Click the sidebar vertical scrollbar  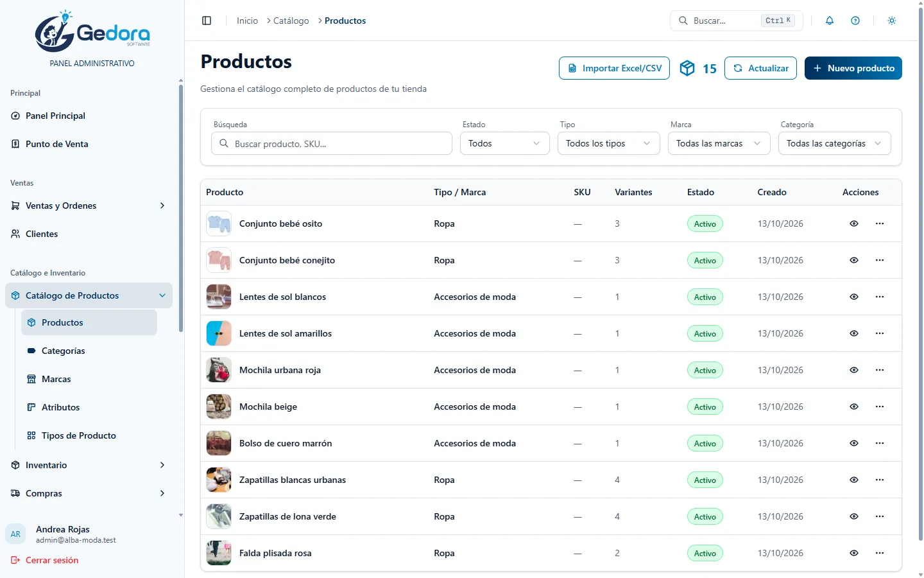click(181, 207)
